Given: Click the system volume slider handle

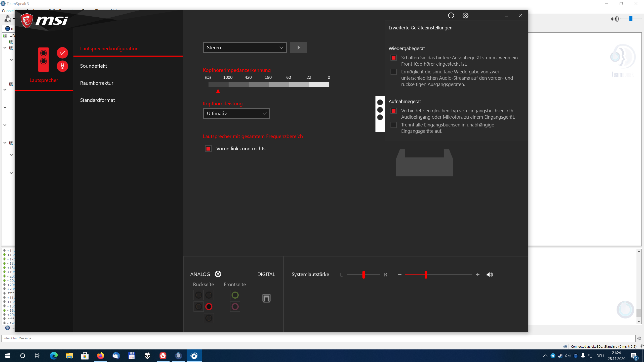Looking at the screenshot, I should pyautogui.click(x=426, y=275).
